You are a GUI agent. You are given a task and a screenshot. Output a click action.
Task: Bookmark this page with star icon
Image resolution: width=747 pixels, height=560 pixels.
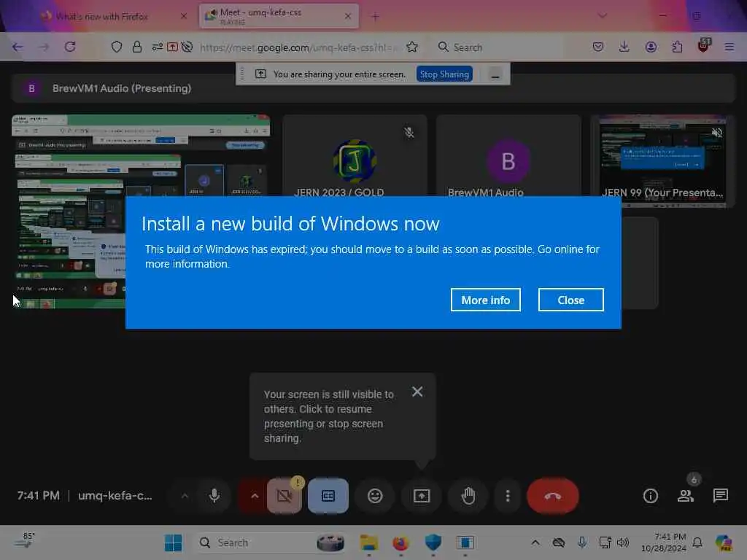tap(412, 47)
